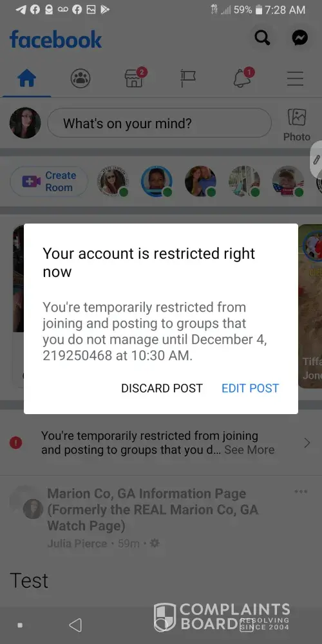Open the post's three-dot options menu
This screenshot has height=644, width=322.
(301, 491)
